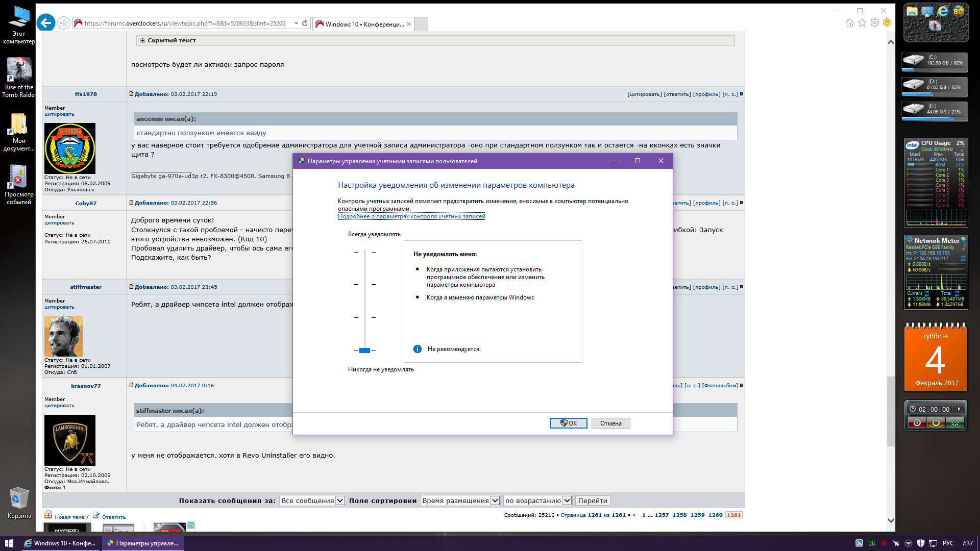This screenshot has height=551, width=980.
Task: Switch to Windows 10 Конференции browser tab
Action: click(x=364, y=24)
